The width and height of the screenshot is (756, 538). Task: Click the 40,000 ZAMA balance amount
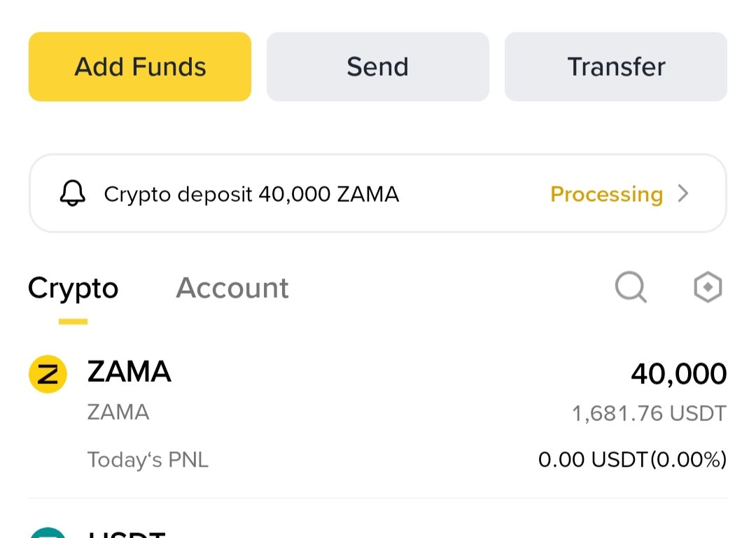(x=678, y=374)
